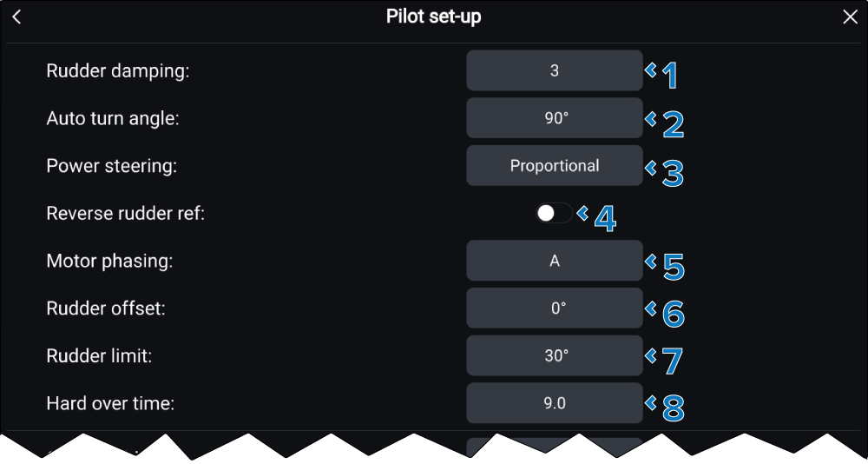This screenshot has height=464, width=868.
Task: Toggle the Reverse rudder ref switch
Action: tap(554, 214)
